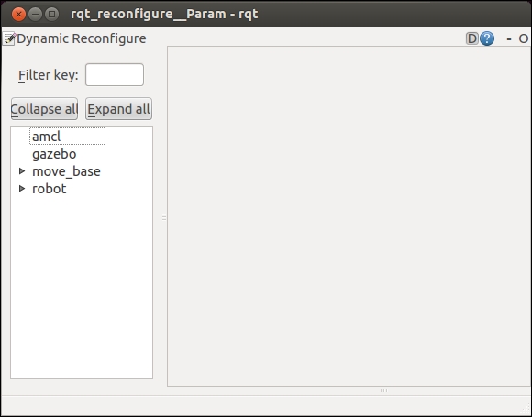This screenshot has height=417, width=532.
Task: Open help via blue question mark icon
Action: (487, 38)
